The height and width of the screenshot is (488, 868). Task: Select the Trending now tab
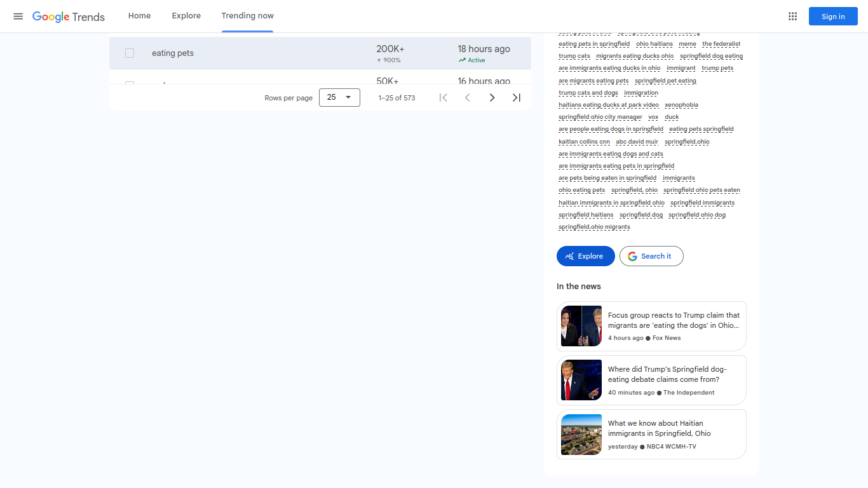point(248,16)
